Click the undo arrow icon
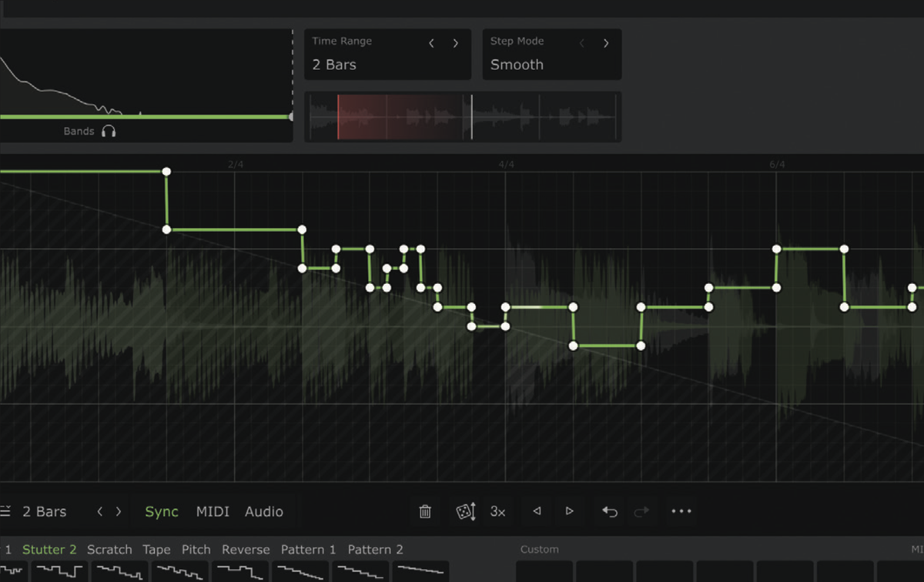This screenshot has width=924, height=582. click(x=609, y=510)
